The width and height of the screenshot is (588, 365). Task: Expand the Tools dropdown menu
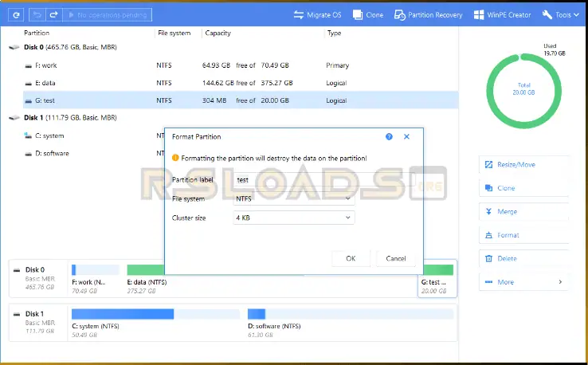pyautogui.click(x=561, y=15)
